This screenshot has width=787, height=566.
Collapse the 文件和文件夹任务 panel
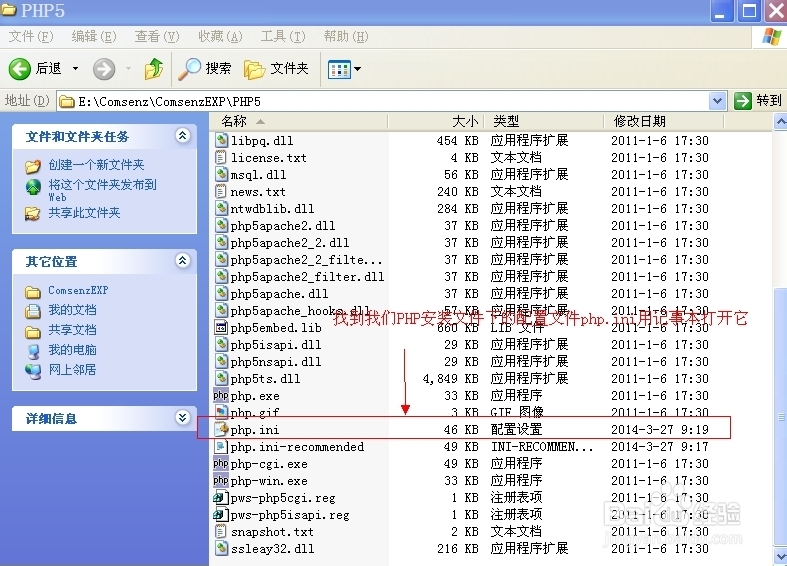[182, 135]
